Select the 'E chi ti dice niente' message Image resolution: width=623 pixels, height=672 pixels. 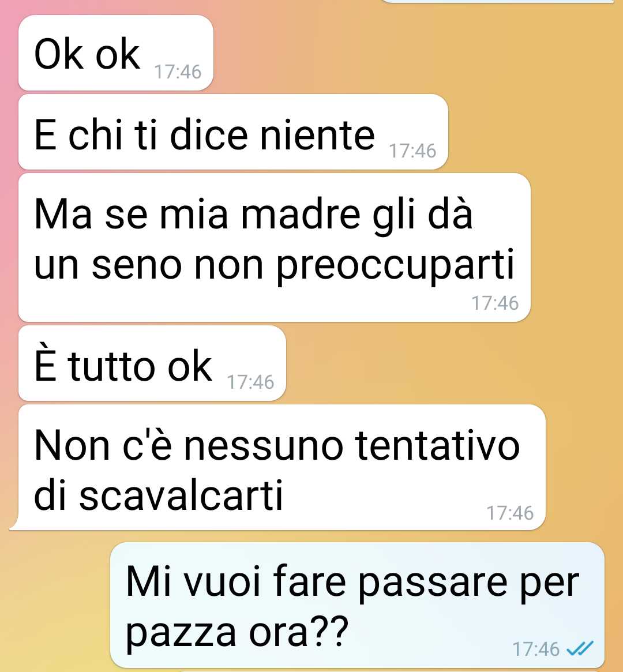click(x=233, y=132)
